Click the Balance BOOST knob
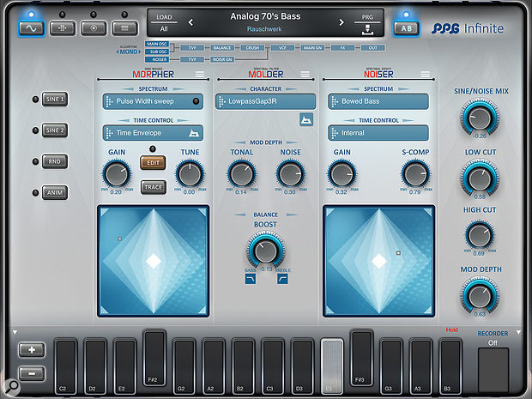Viewport: 532px width, 399px height. click(x=266, y=251)
